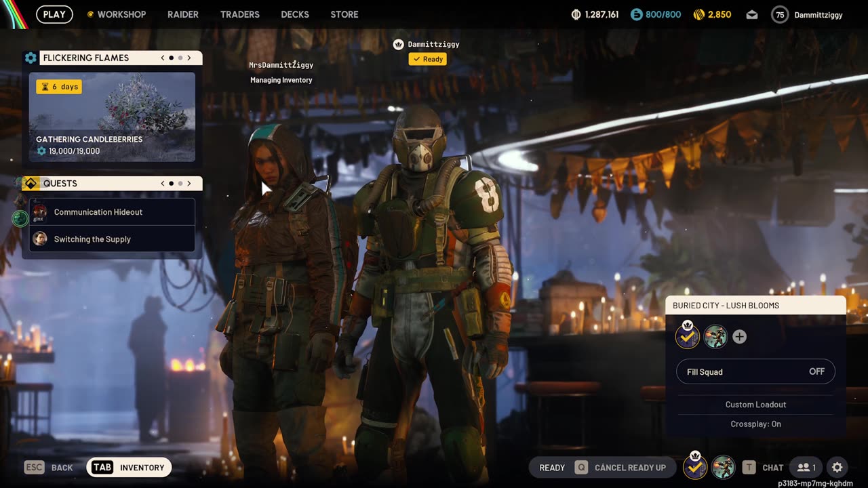Click the coin currency icon

point(576,14)
